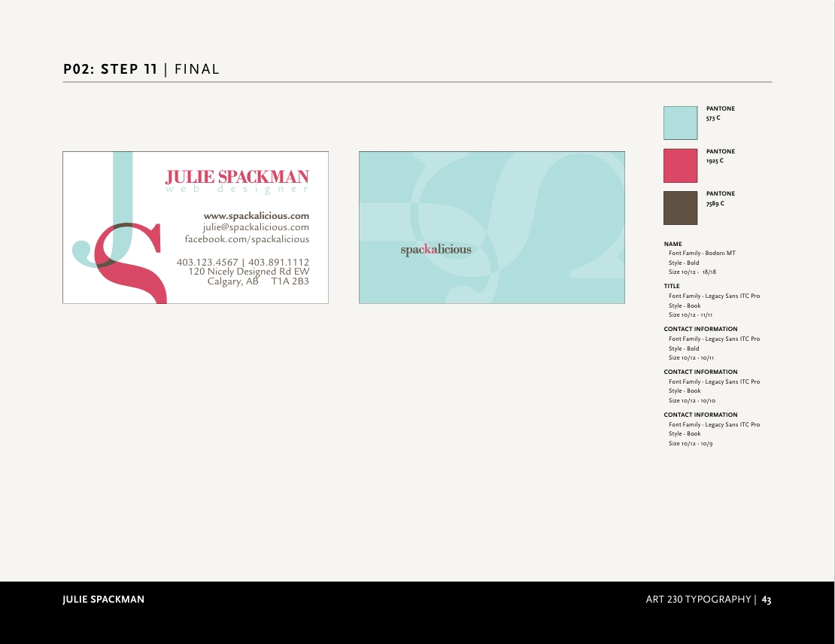The height and width of the screenshot is (644, 835).
Task: Click the www.spackalicious.com address
Action: [257, 216]
